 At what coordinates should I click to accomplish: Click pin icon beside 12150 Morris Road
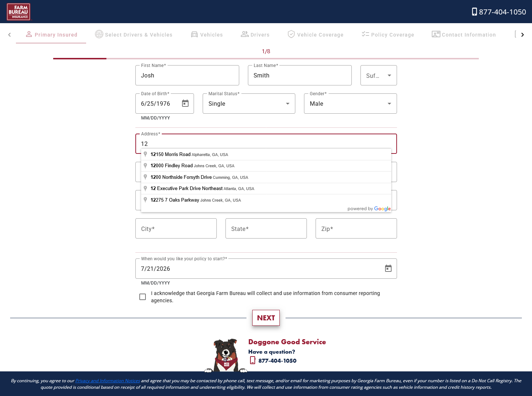[145, 154]
